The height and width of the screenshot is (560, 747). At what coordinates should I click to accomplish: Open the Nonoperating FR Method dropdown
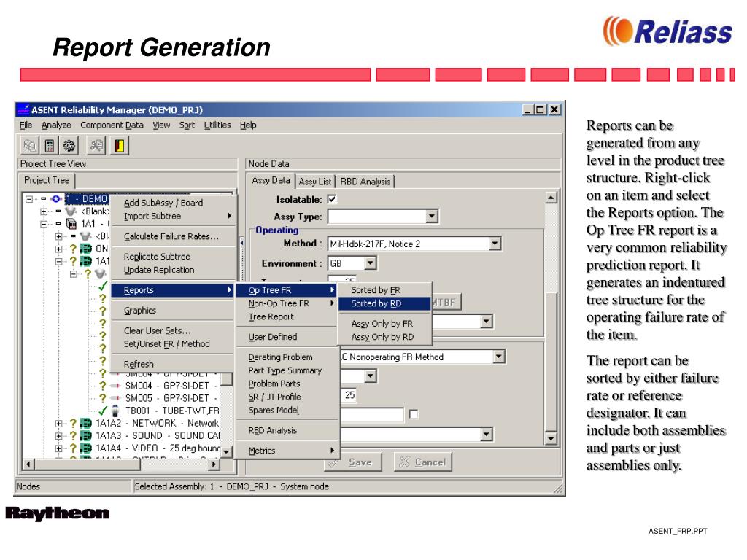pyautogui.click(x=499, y=357)
